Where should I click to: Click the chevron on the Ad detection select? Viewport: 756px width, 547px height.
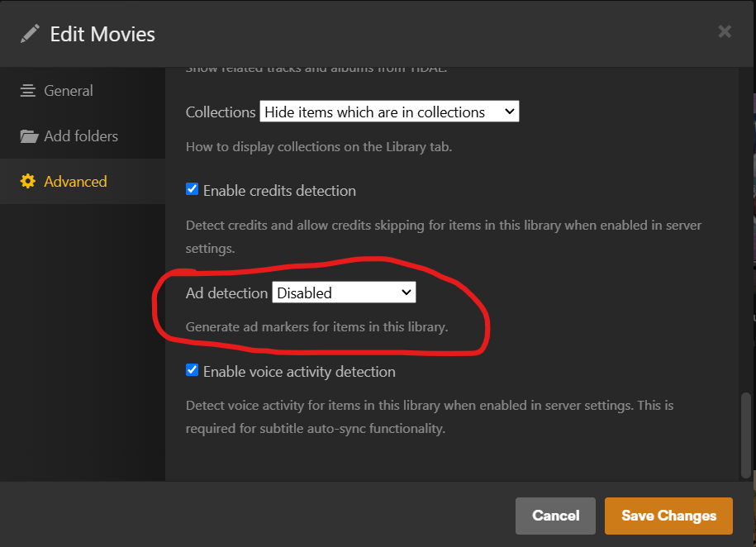(x=406, y=293)
